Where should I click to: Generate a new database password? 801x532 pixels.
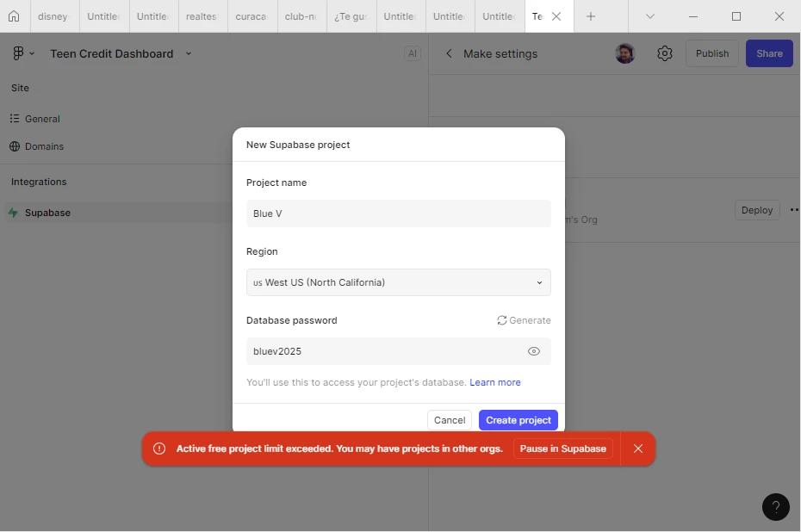[x=524, y=320]
